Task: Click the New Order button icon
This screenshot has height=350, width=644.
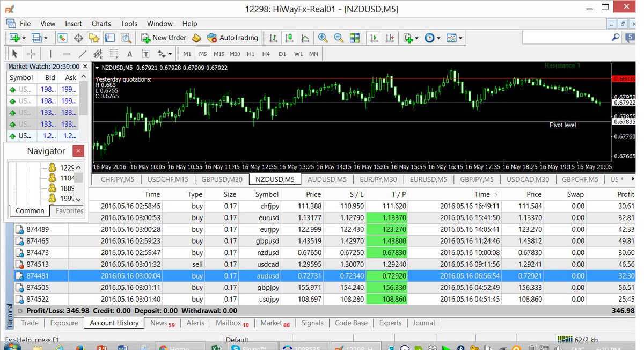Action: point(145,38)
